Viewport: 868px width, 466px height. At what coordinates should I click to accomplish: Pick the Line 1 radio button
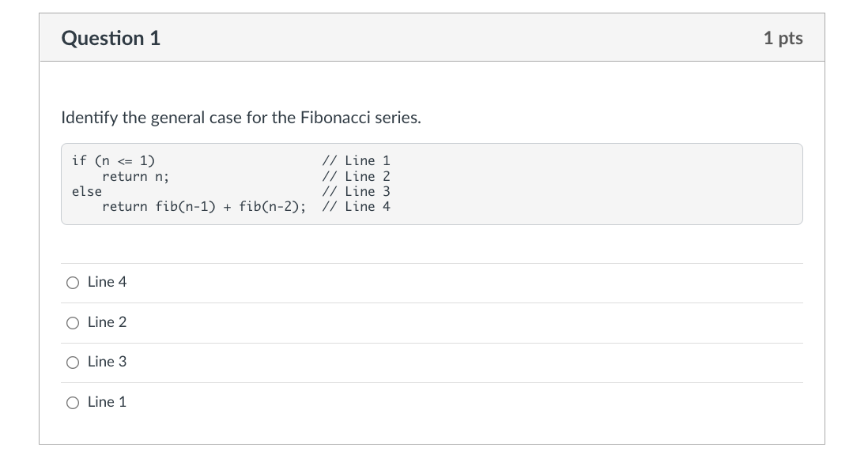(73, 403)
